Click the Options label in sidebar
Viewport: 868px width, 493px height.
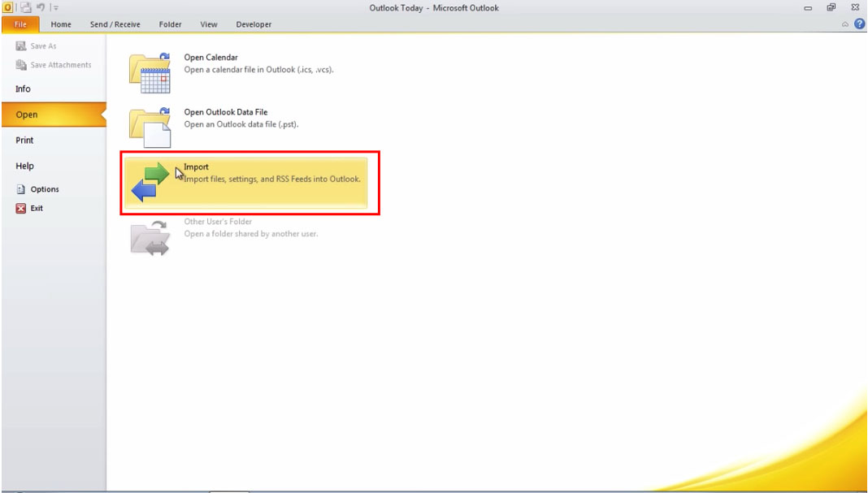45,189
